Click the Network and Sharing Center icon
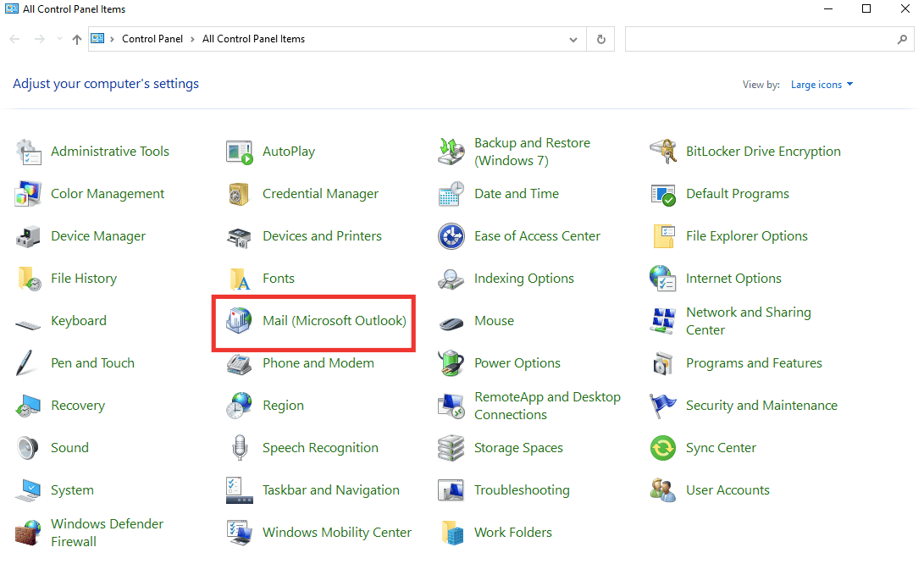The width and height of the screenshot is (924, 586). pyautogui.click(x=663, y=321)
